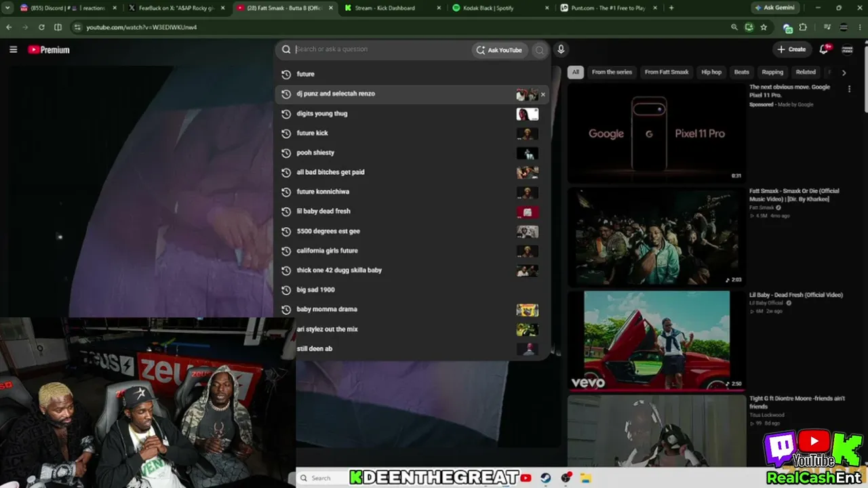Choose the 'future konnichiwa' suggestion

(x=412, y=192)
